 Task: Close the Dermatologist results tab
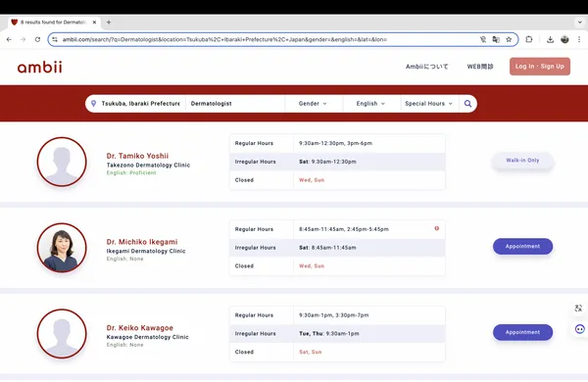[x=94, y=23]
